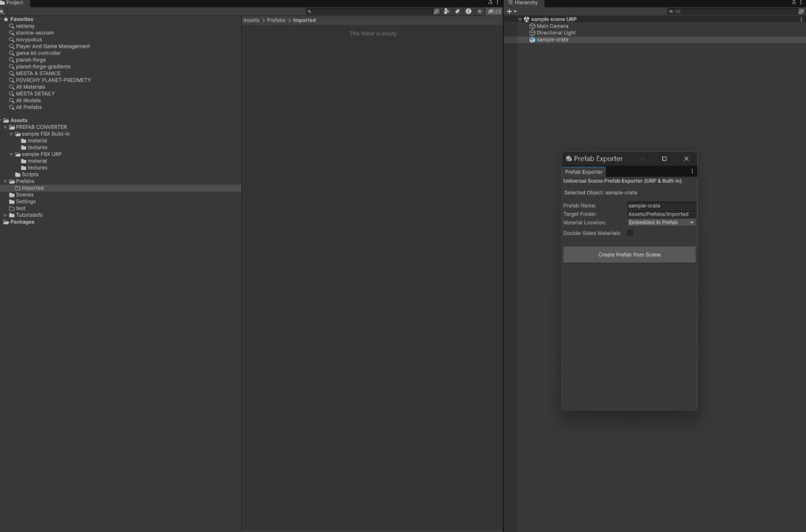
Task: Click Prefabs in the breadcrumb path
Action: (x=276, y=20)
